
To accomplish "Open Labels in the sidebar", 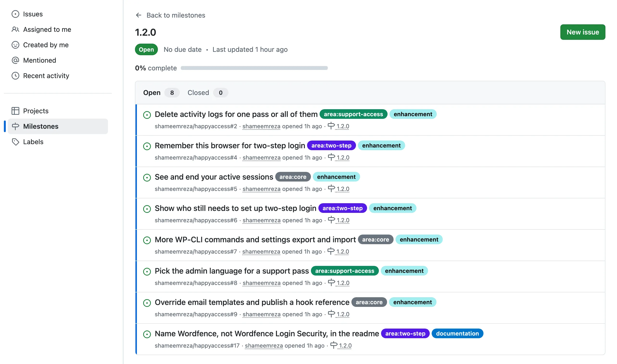I will (58, 142).
